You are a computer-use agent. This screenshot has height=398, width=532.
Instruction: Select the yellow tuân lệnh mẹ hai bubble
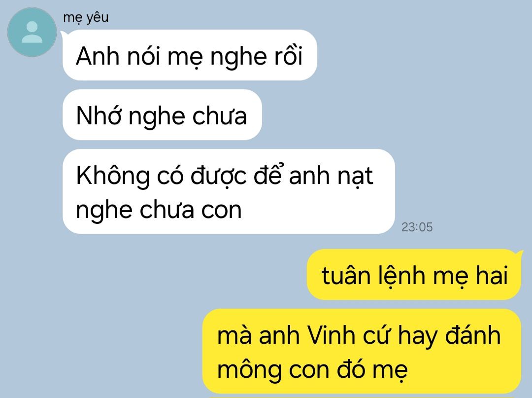414,275
